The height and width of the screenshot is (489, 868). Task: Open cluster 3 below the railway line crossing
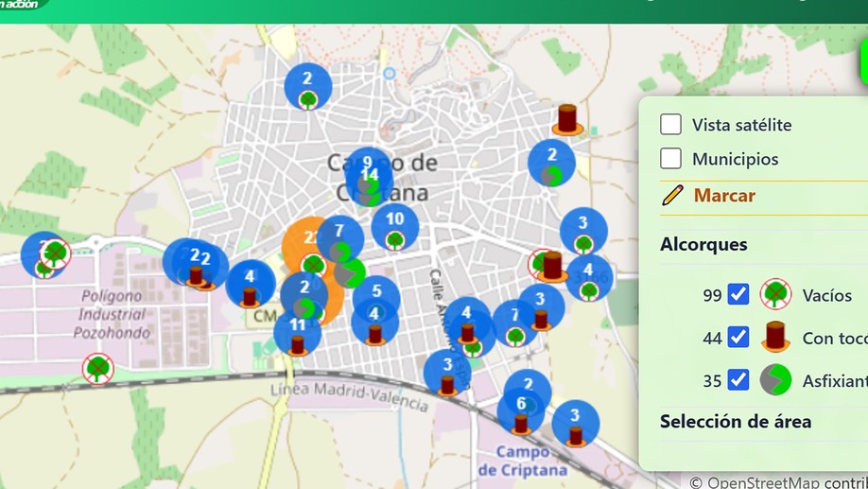point(447,374)
